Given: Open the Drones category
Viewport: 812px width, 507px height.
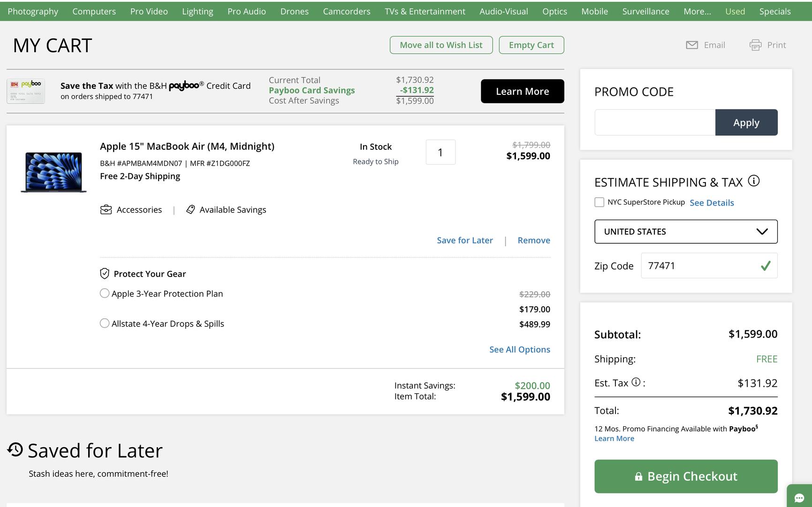Looking at the screenshot, I should pyautogui.click(x=294, y=11).
